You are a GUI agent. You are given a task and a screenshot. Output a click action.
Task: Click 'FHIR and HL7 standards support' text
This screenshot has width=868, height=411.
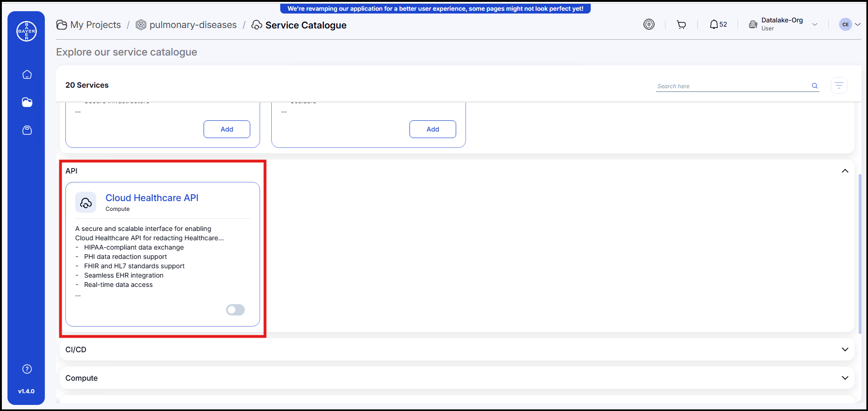pyautogui.click(x=134, y=266)
